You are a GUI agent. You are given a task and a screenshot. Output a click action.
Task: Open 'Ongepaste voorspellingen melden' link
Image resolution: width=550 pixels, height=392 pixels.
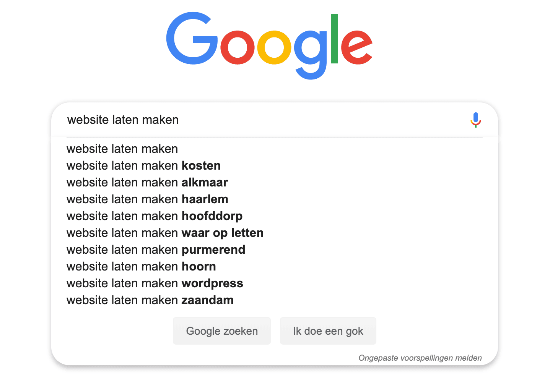[420, 358]
